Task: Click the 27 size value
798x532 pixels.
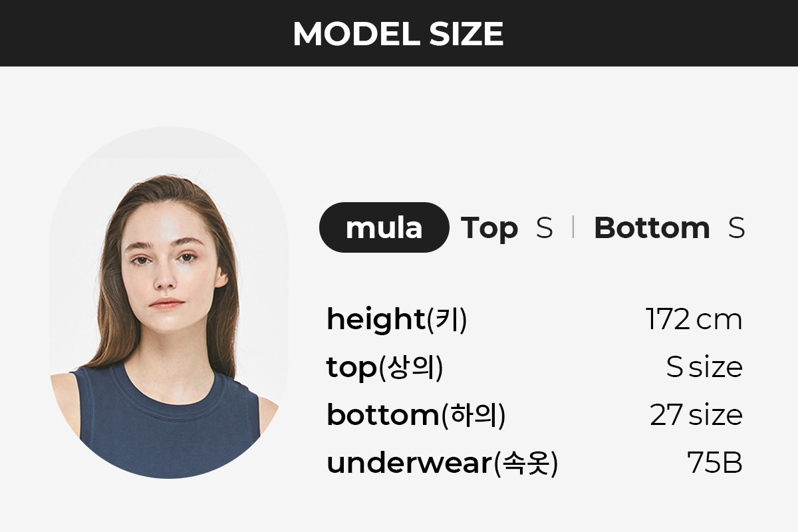Action: [x=696, y=416]
